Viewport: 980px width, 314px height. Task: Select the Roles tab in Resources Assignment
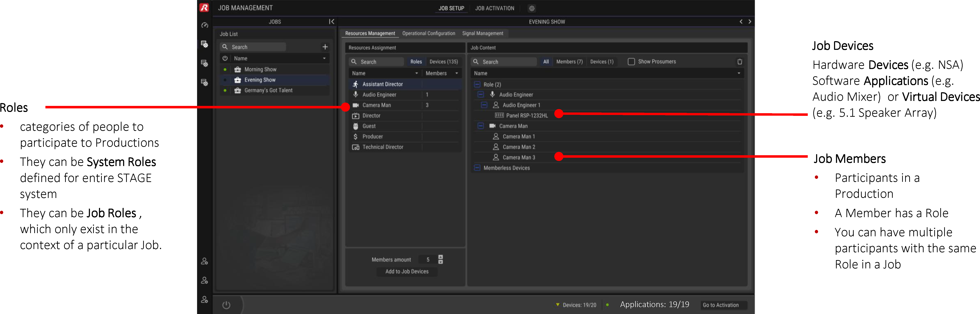coord(416,62)
